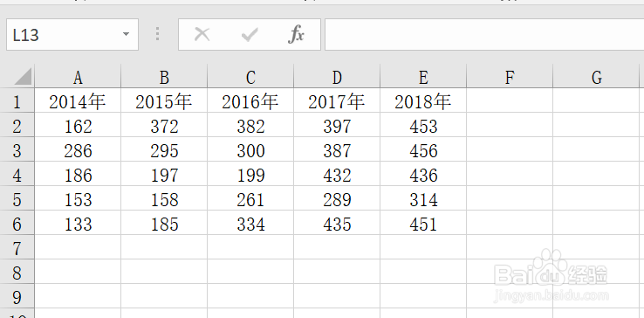The height and width of the screenshot is (318, 644).
Task: Click the Select All corner triangle
Action: (23, 77)
